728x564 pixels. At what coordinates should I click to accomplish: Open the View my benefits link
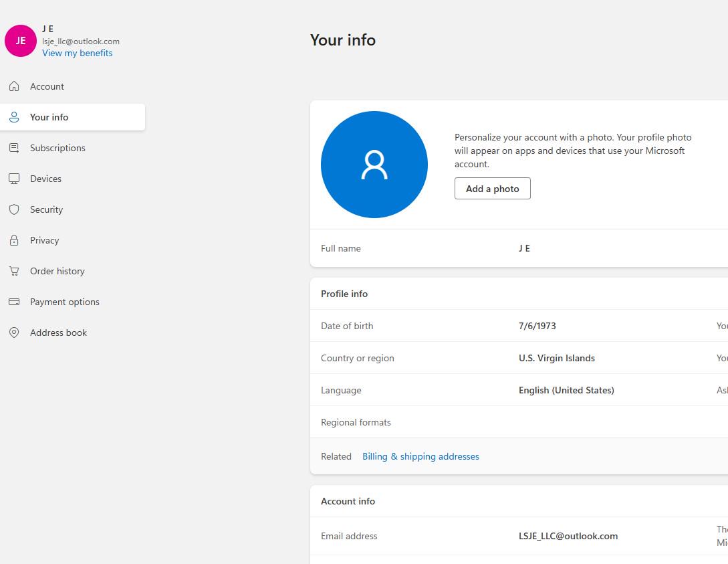pos(77,54)
